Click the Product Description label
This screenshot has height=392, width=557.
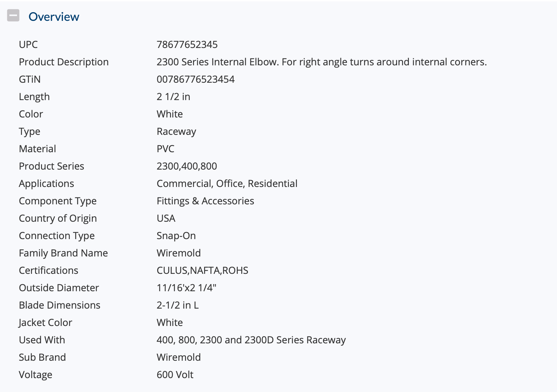pos(64,62)
